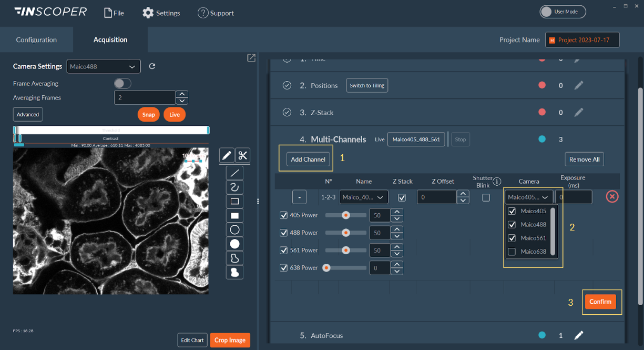Click the refresh camera settings icon
The height and width of the screenshot is (350, 644).
click(152, 66)
